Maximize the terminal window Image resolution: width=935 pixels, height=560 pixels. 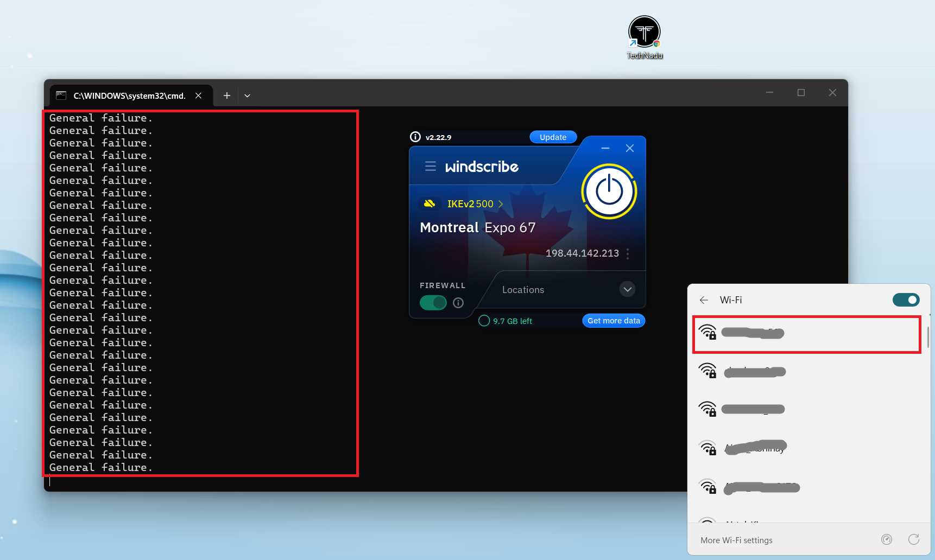(x=801, y=93)
